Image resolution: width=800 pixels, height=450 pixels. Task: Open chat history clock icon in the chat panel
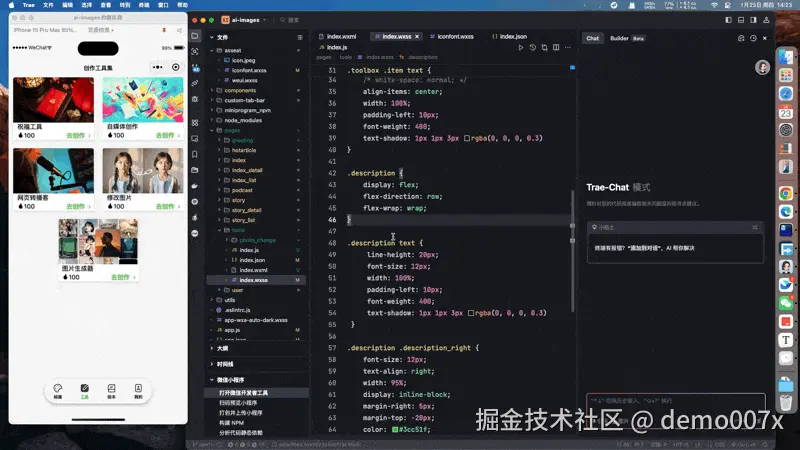pos(753,38)
